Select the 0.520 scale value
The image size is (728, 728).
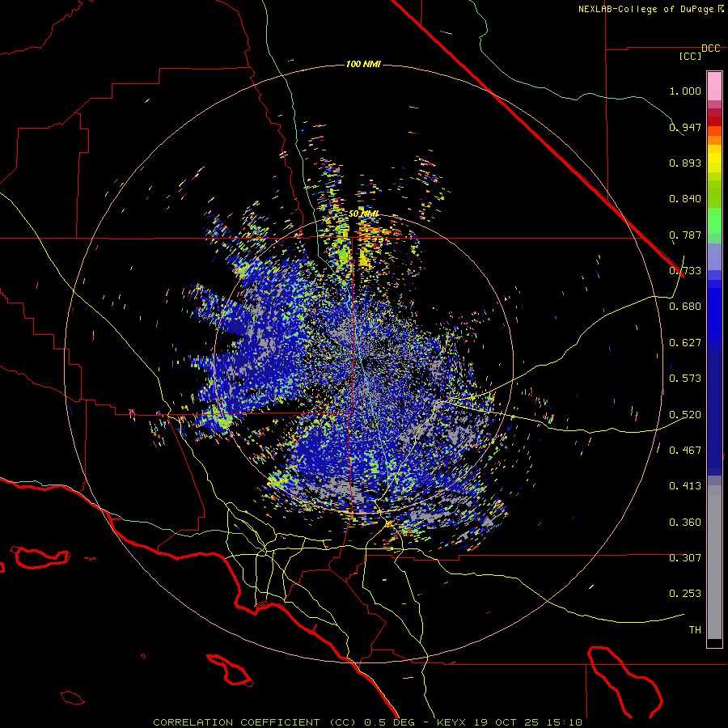coord(685,415)
